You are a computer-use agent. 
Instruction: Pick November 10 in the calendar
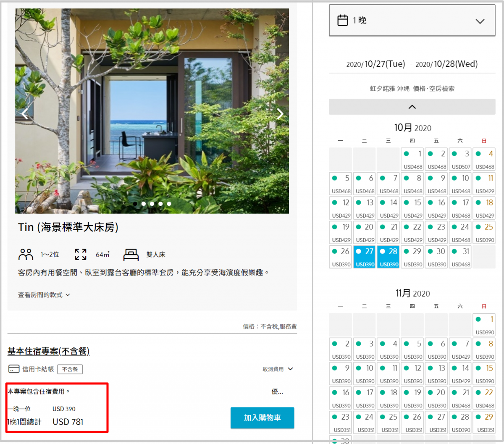[364, 373]
